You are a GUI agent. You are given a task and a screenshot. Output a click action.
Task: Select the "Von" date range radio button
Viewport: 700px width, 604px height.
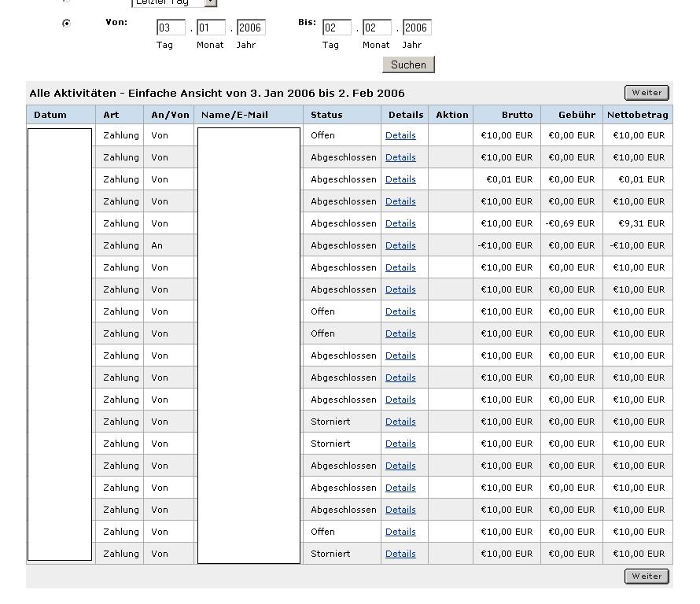pos(66,24)
